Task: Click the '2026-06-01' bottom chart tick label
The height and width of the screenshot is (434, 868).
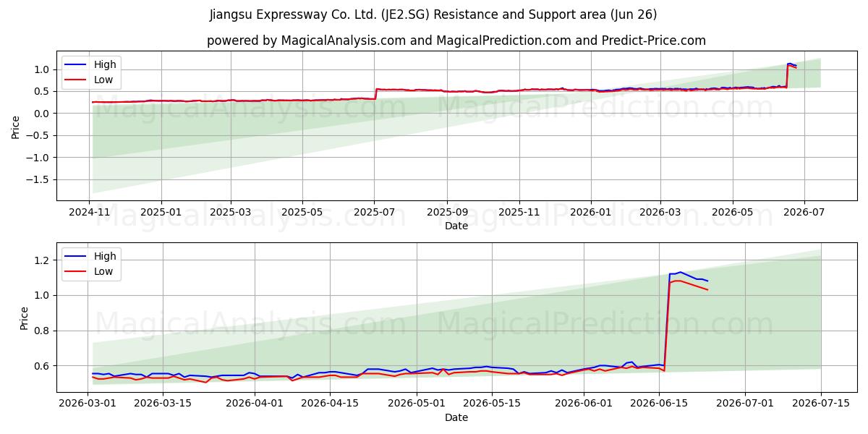Action: point(583,404)
